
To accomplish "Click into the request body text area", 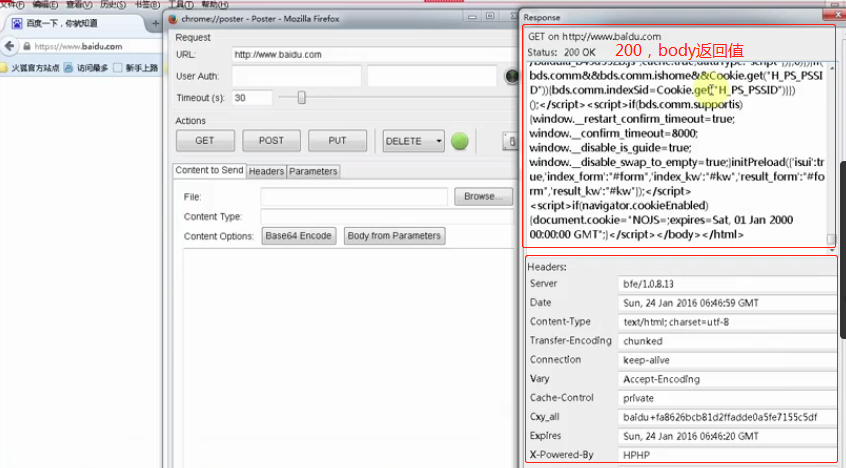I will (350, 356).
